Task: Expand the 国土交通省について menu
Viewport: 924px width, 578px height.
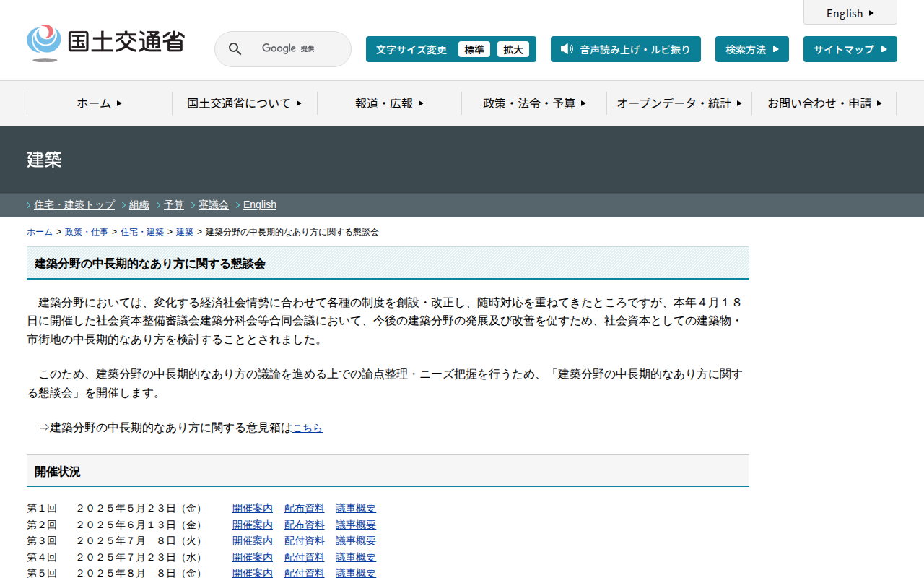Action: point(244,103)
